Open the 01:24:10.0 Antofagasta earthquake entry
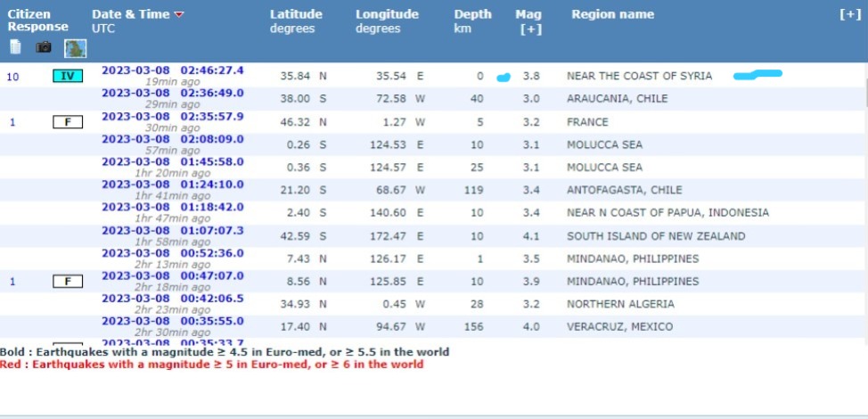This screenshot has width=868, height=419. coord(172,185)
